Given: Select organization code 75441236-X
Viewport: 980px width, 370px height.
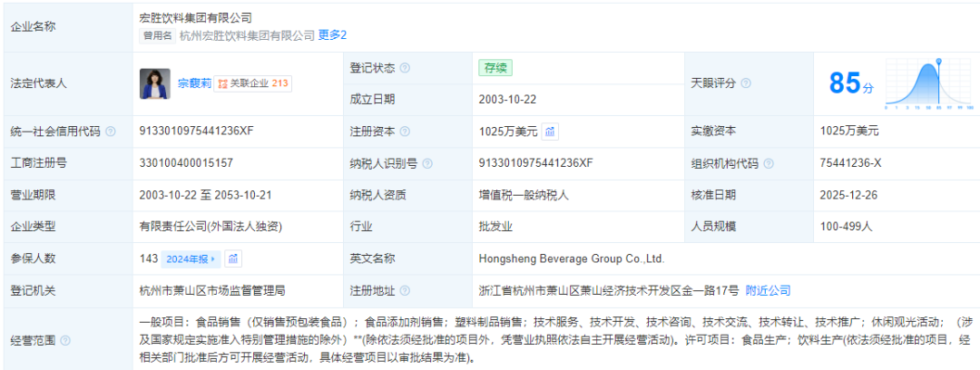Looking at the screenshot, I should tap(850, 163).
